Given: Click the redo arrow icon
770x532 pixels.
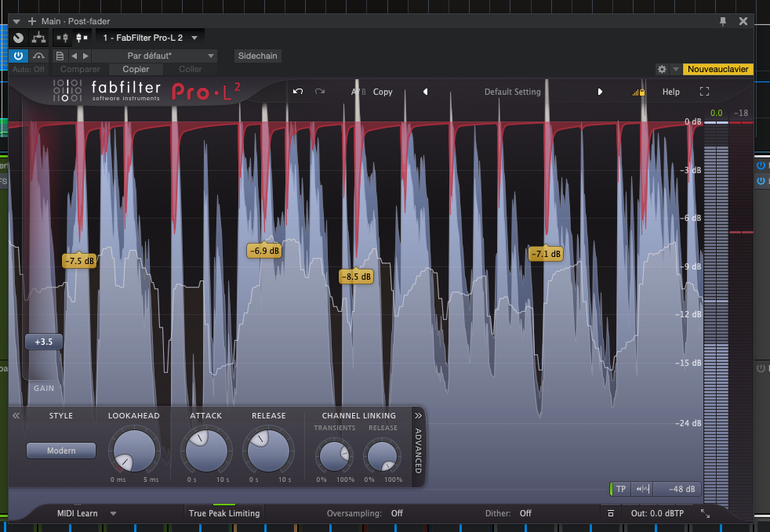Looking at the screenshot, I should coord(320,92).
